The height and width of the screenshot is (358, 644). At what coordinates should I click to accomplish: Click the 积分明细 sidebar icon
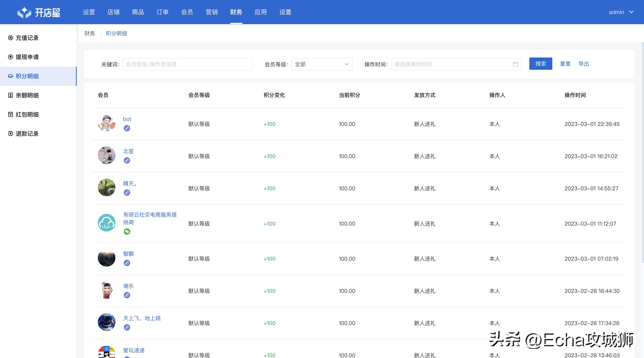(10, 76)
